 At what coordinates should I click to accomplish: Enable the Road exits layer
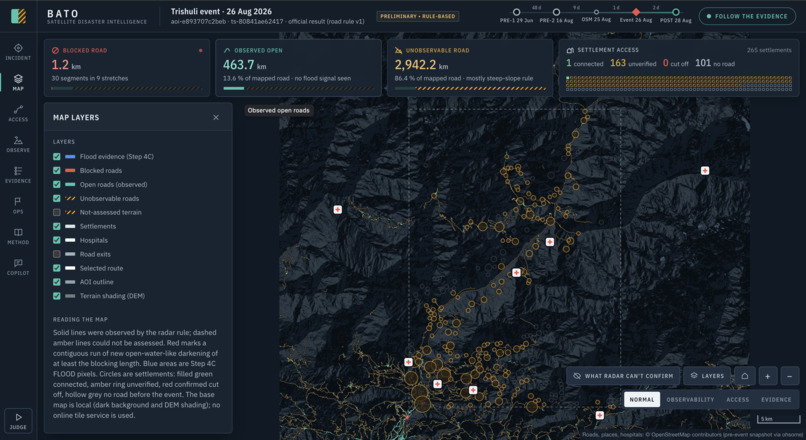(57, 254)
